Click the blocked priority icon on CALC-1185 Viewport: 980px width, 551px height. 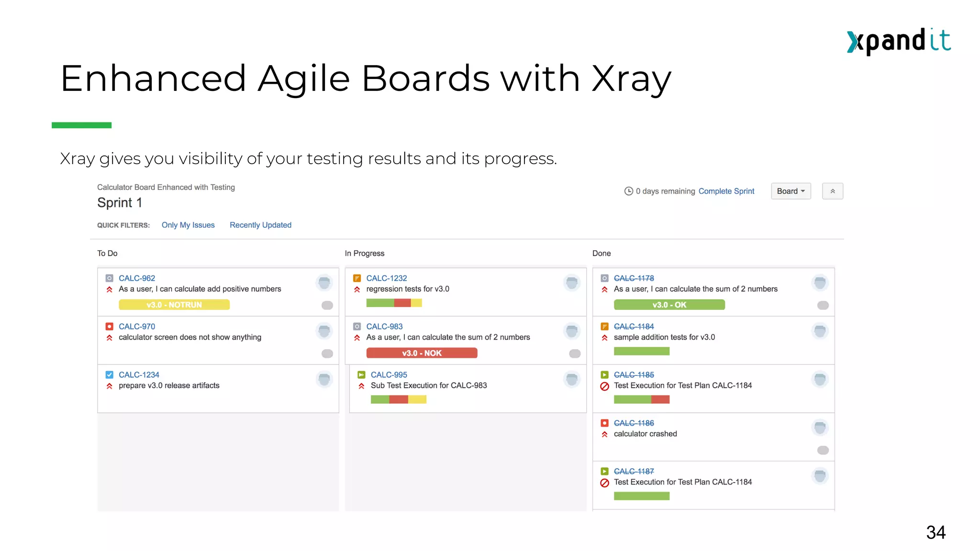coord(604,386)
